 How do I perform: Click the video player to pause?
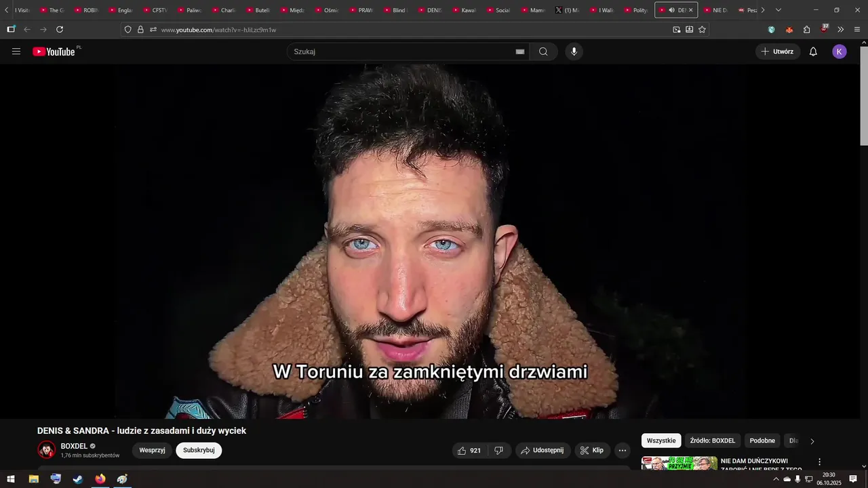(x=430, y=241)
